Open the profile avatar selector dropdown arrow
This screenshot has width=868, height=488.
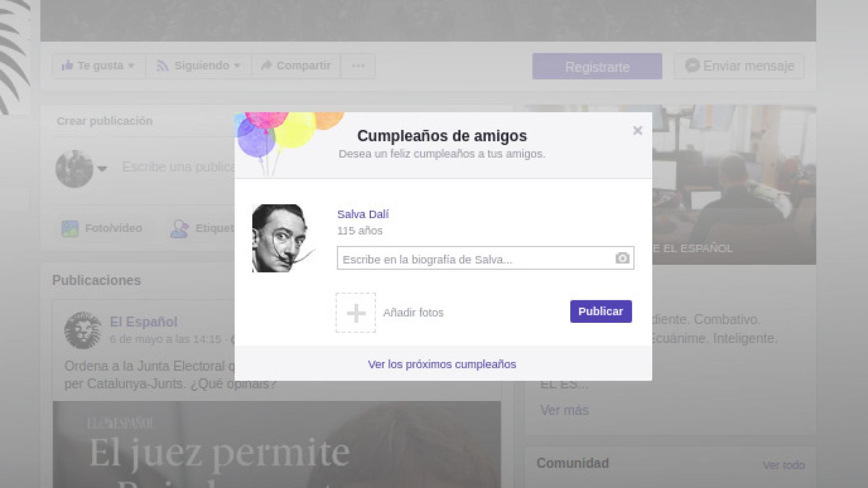coord(102,169)
